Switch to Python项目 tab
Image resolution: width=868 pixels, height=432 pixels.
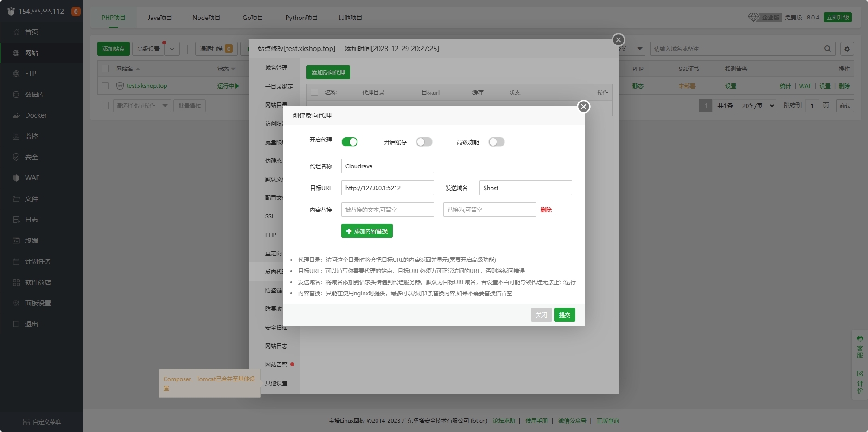[x=301, y=18]
